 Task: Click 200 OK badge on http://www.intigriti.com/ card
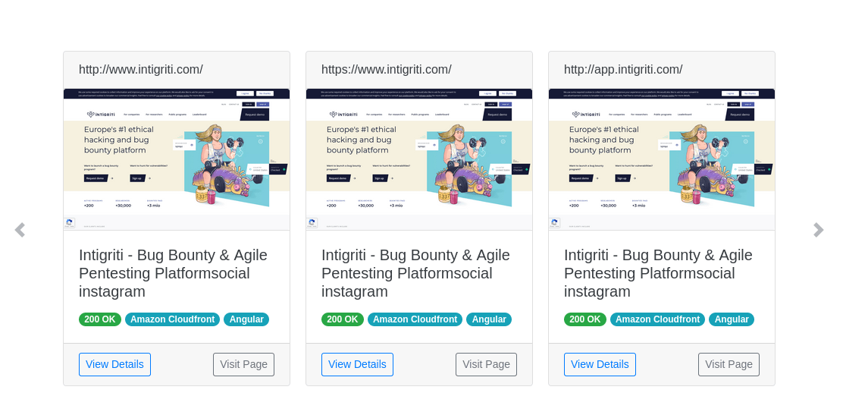pyautogui.click(x=100, y=319)
